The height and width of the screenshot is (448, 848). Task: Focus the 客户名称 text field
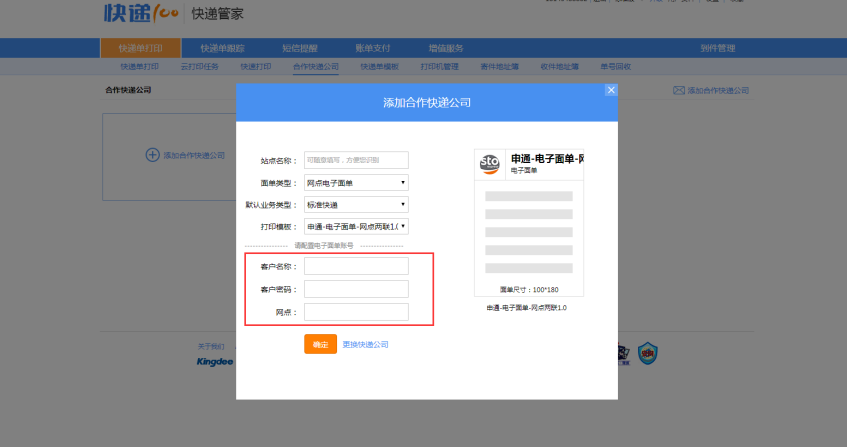(x=356, y=266)
